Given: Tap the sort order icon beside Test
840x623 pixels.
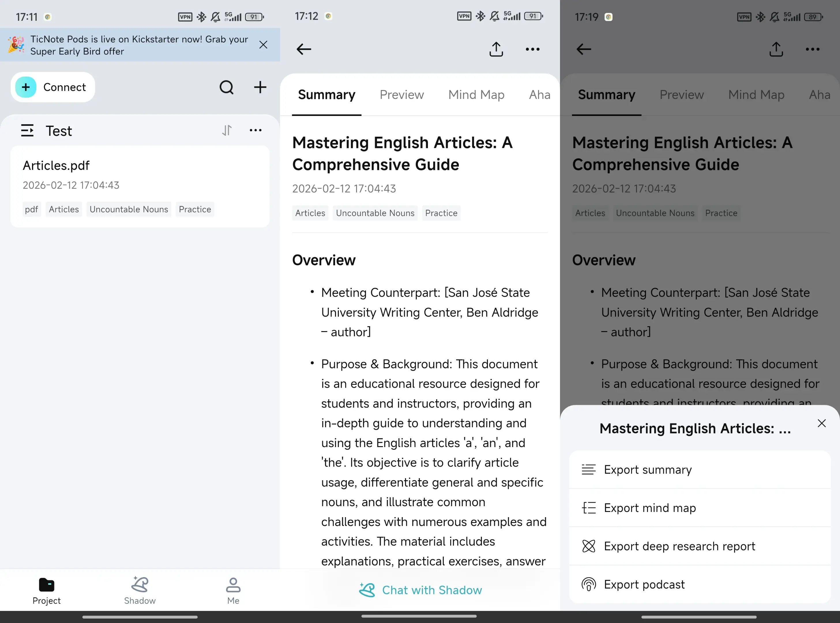Looking at the screenshot, I should 227,130.
